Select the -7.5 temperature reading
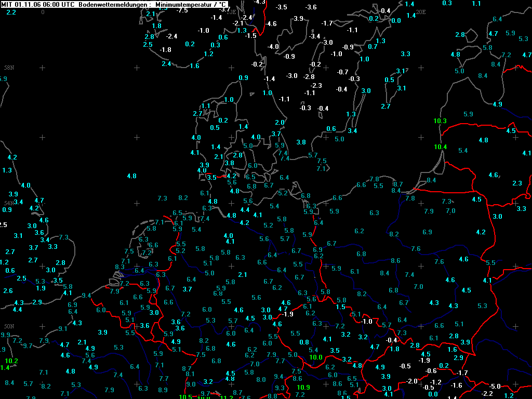Screen dimensions: 532x399 pos(182,10)
